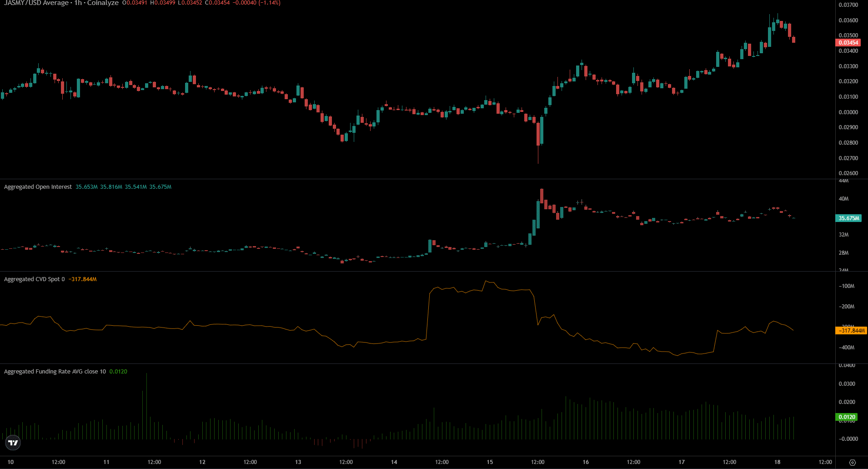
Task: Click the red 0.03454 current price label
Action: point(848,43)
